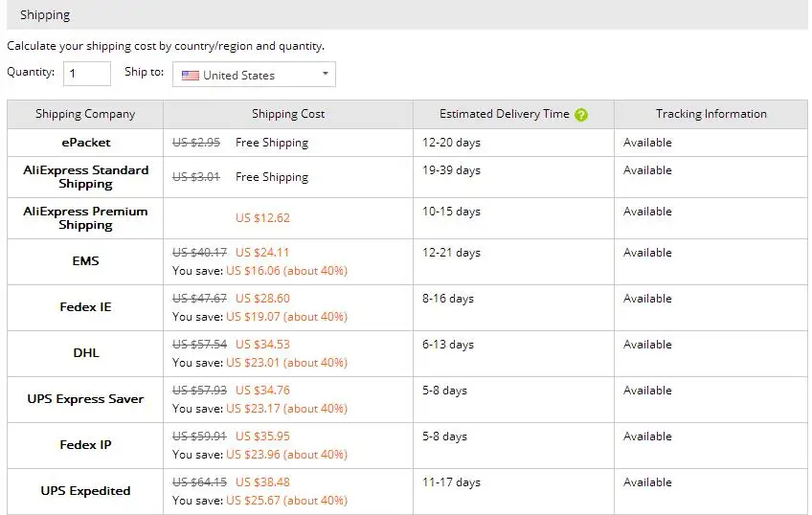Click 11-17 days delivery estimate
The width and height of the screenshot is (812, 515).
point(451,482)
